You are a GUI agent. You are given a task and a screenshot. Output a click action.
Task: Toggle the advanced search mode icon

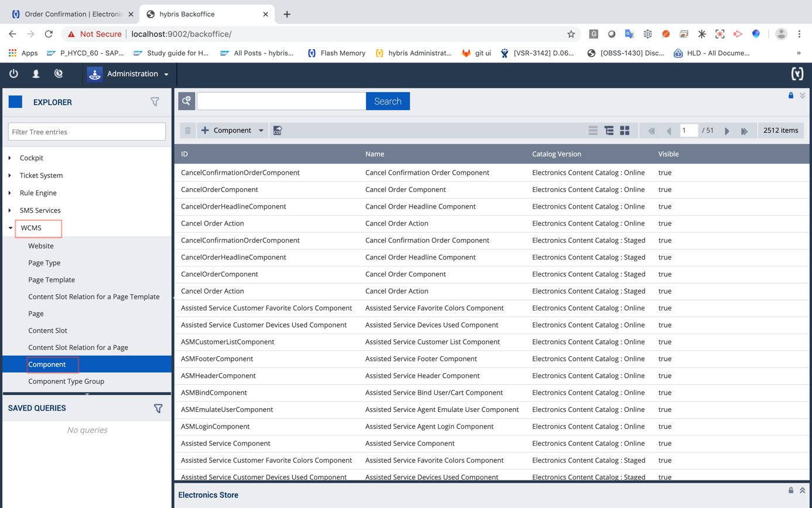(186, 101)
